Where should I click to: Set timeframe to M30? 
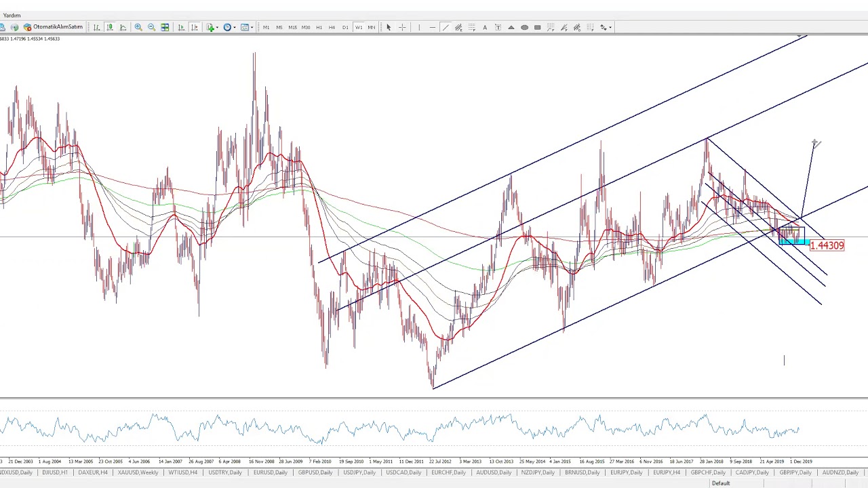point(306,27)
